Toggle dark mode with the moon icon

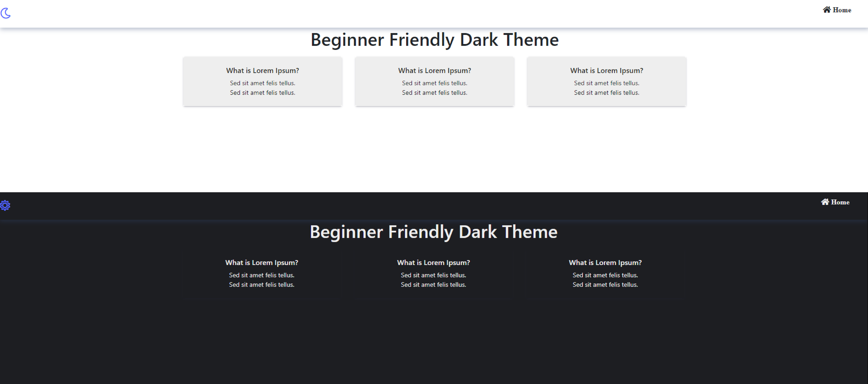(x=5, y=13)
